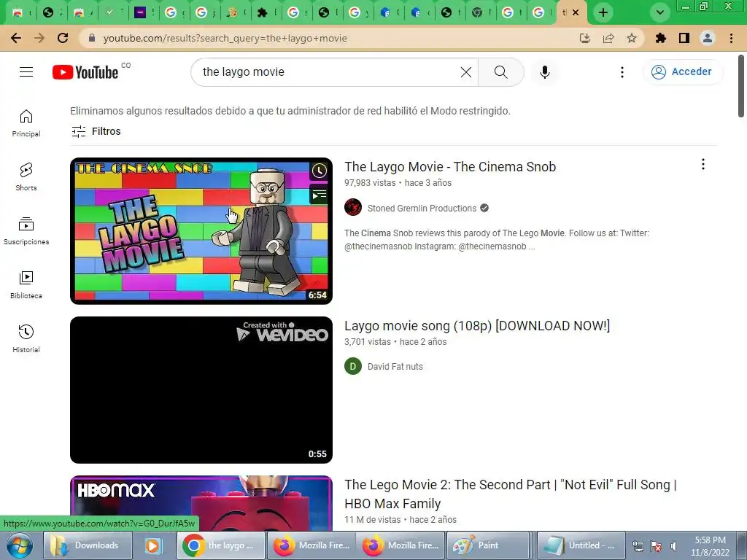747x560 pixels.
Task: Share this page from the address bar
Action: (x=608, y=38)
